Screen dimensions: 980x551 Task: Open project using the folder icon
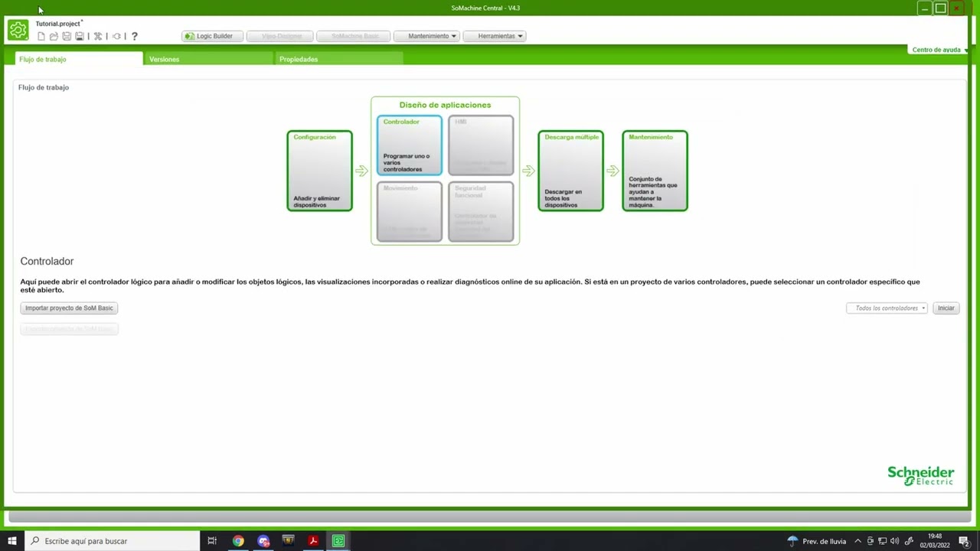point(54,36)
